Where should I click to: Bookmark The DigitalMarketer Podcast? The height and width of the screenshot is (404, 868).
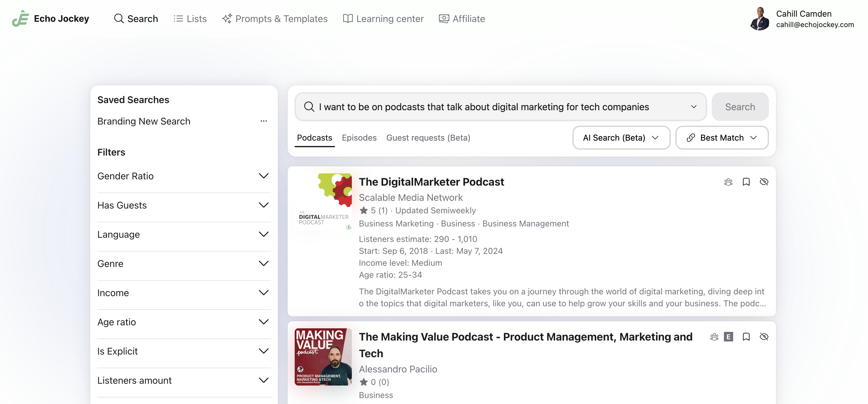coord(746,182)
